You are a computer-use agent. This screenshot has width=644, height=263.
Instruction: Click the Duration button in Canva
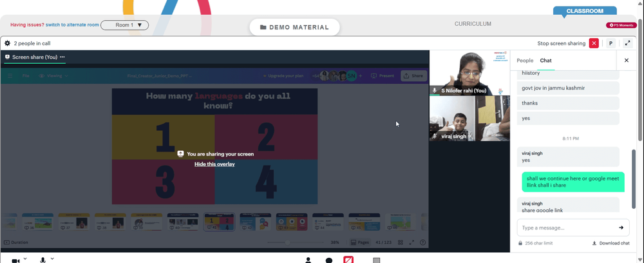click(x=16, y=242)
